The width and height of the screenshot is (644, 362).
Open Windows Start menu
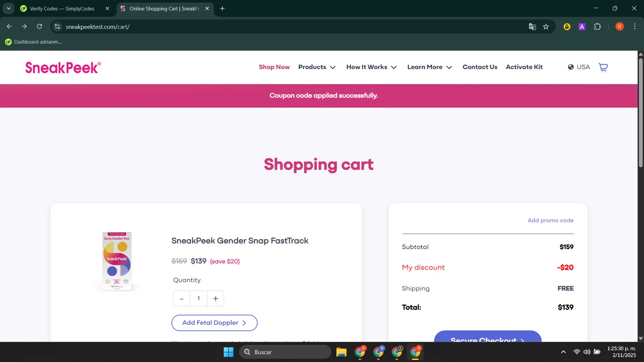click(x=228, y=352)
